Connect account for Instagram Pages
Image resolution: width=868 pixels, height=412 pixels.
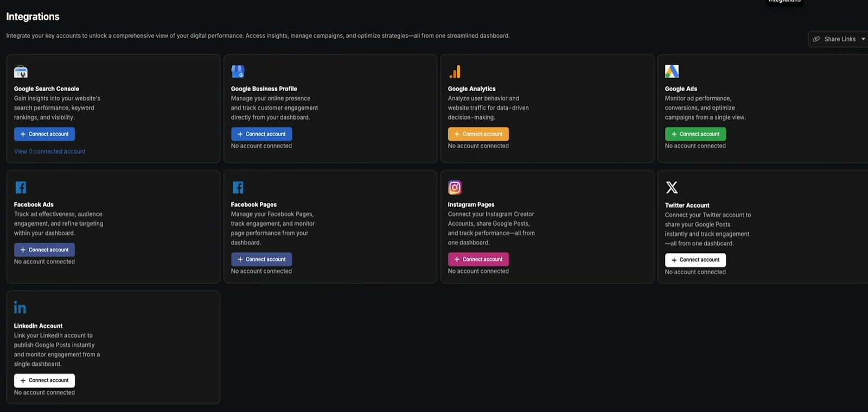pos(478,259)
